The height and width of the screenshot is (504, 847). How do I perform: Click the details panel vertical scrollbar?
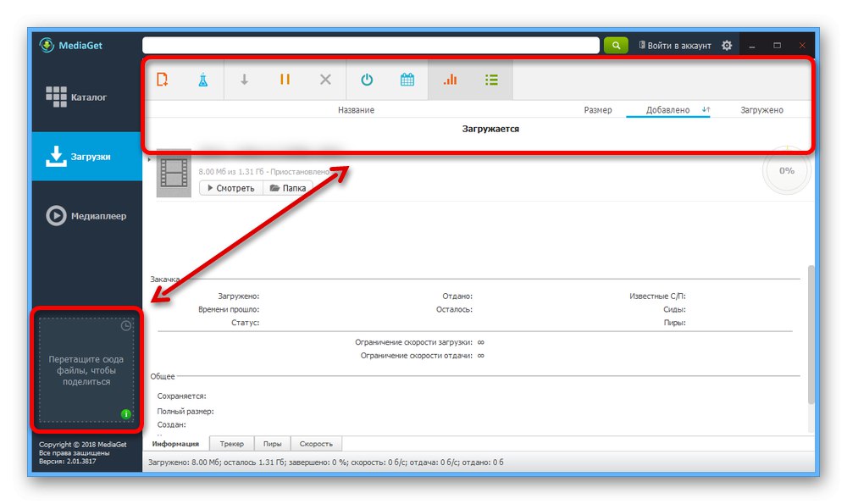point(811,335)
